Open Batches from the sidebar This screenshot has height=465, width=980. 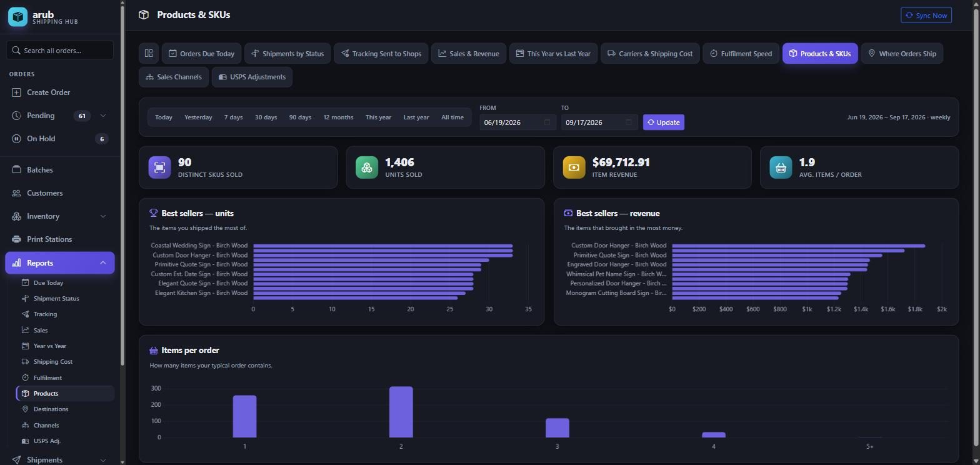(60, 170)
